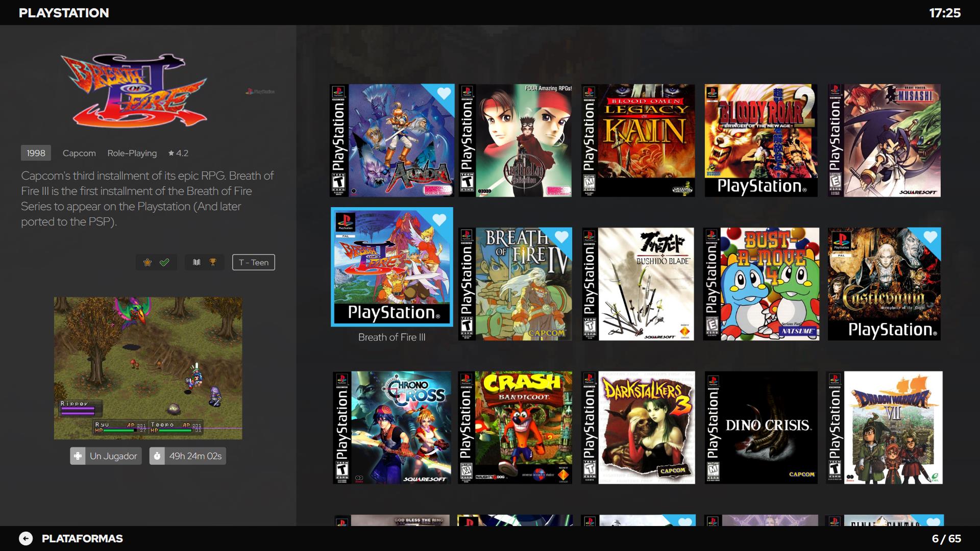The height and width of the screenshot is (551, 980).
Task: Click the game description paragraph
Action: pos(148,198)
